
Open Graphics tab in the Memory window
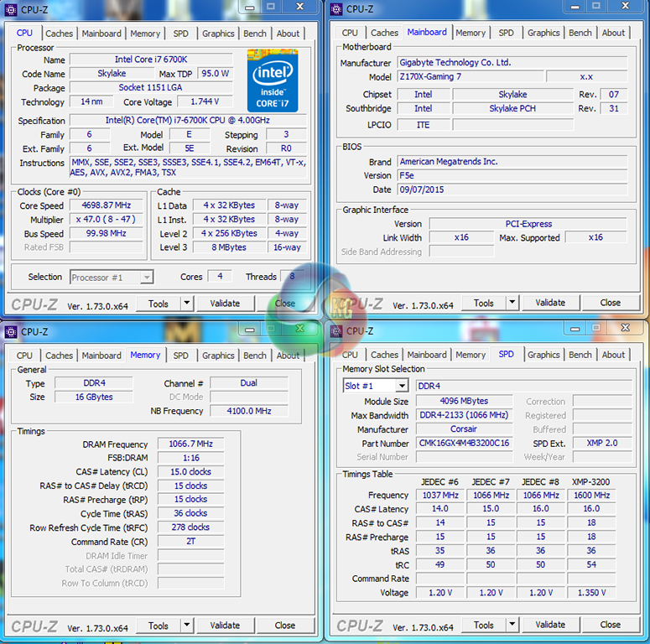tap(218, 356)
